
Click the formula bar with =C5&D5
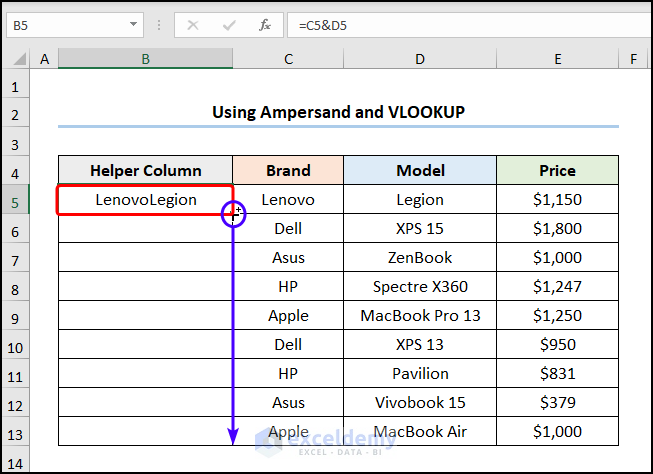[x=470, y=25]
